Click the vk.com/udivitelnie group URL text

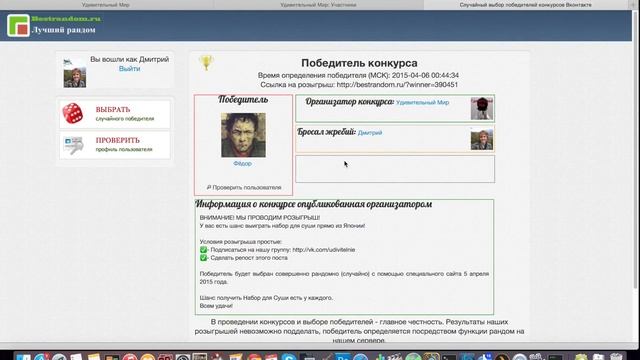pos(324,250)
